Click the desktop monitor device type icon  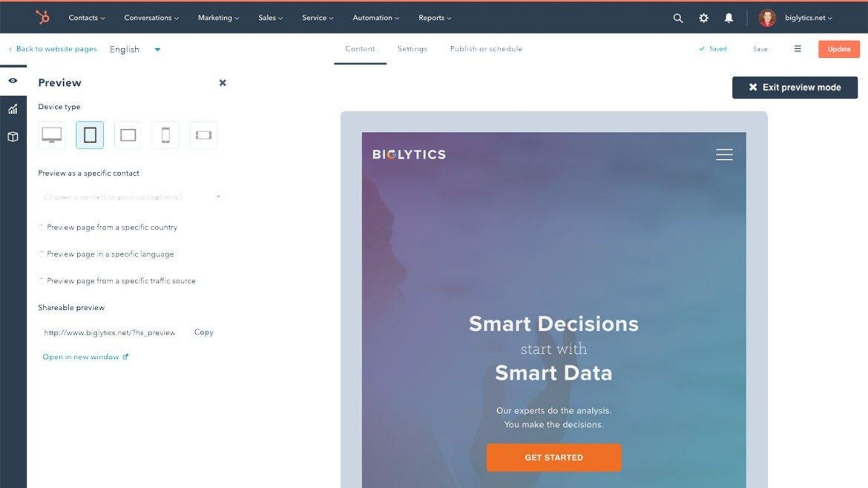[x=51, y=135]
